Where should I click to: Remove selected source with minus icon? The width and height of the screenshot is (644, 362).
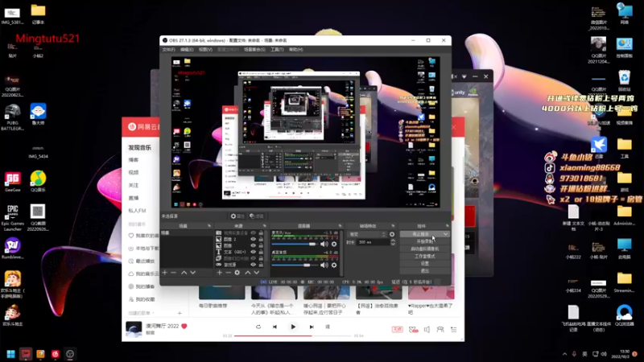click(x=229, y=273)
